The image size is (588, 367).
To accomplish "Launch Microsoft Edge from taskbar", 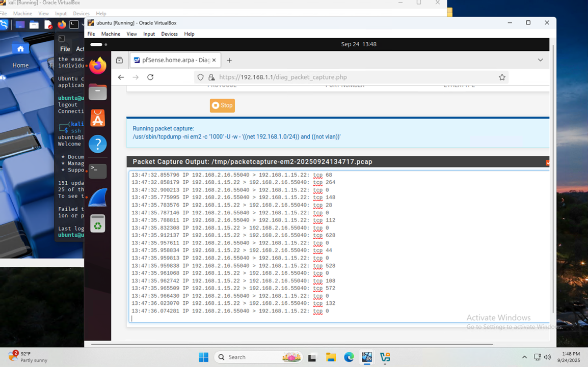I will click(349, 357).
